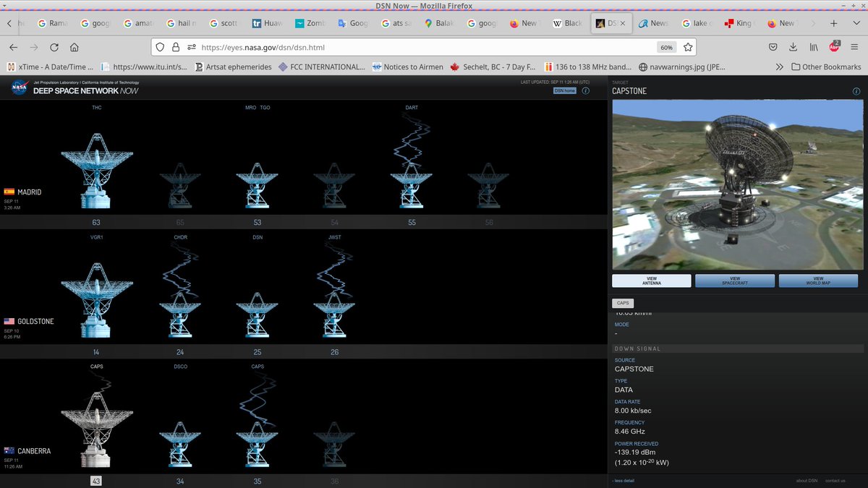Bookmark this page with star icon

pos(688,47)
